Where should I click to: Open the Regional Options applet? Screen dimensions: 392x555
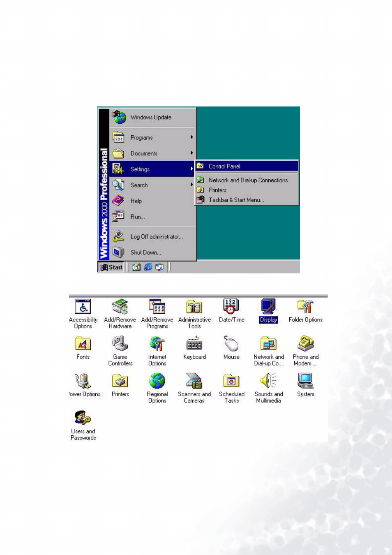[157, 388]
